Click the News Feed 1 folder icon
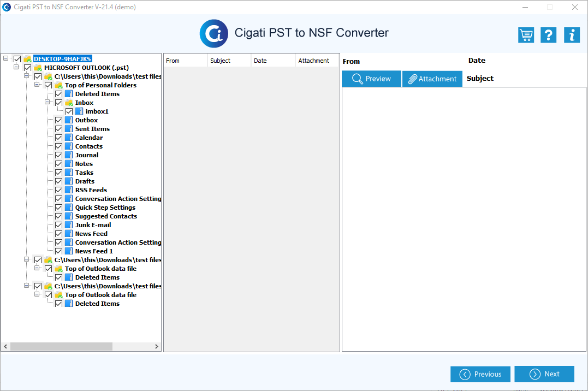Image resolution: width=588 pixels, height=391 pixels. (69, 251)
